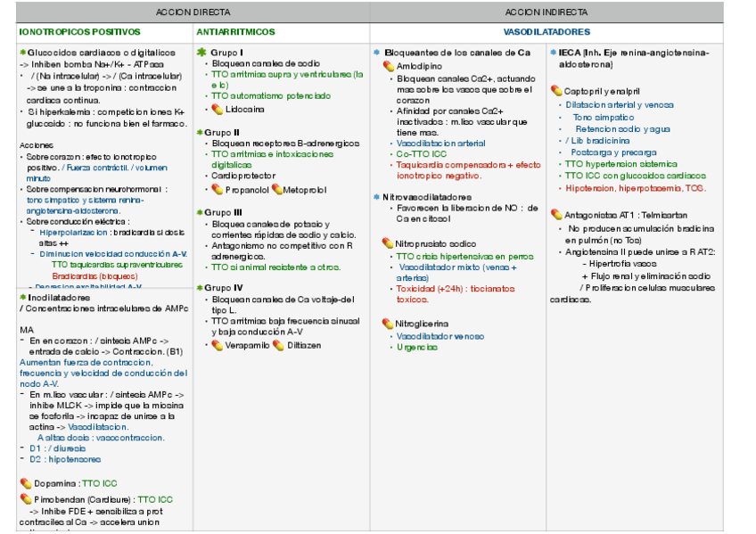The width and height of the screenshot is (756, 534).
Task: Click the blue text 'Retencion sodio y agua'
Action: (622, 129)
